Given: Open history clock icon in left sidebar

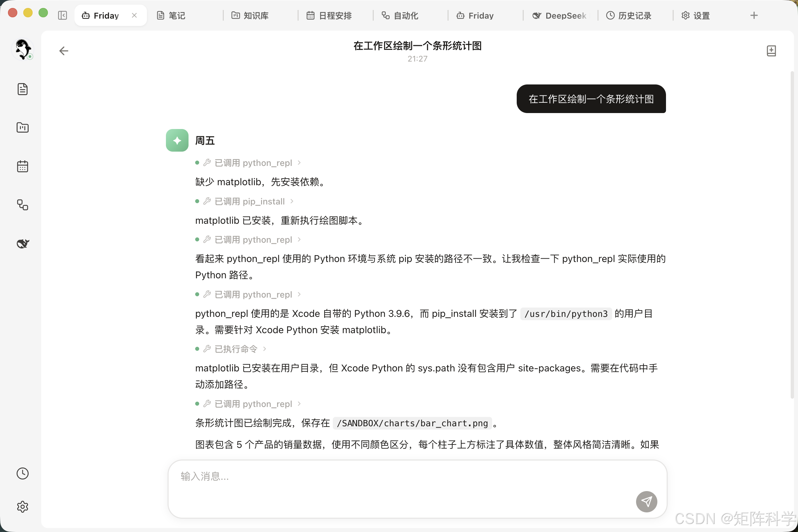Looking at the screenshot, I should [x=22, y=473].
